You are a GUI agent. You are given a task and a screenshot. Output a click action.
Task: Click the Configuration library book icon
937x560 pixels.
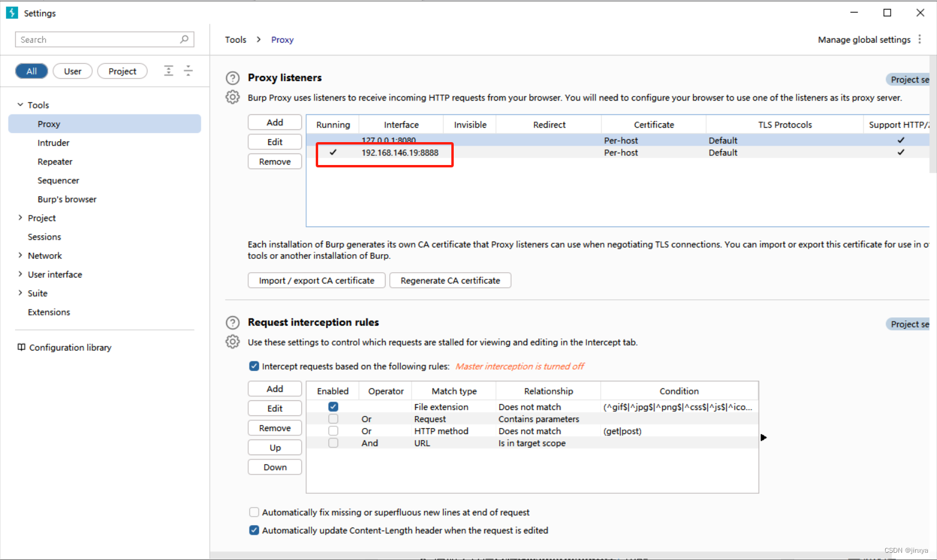(21, 347)
